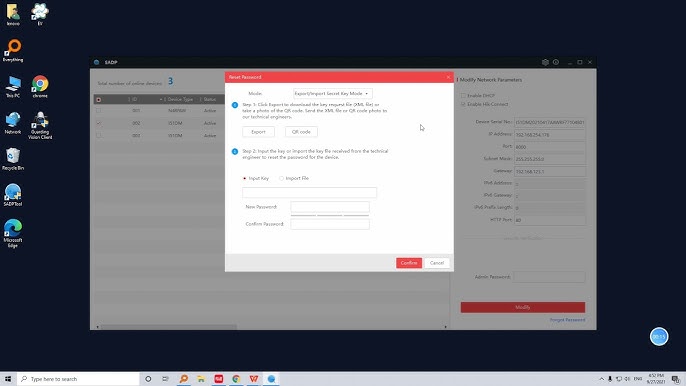Switch to SADP tool on taskbar

coord(271,379)
